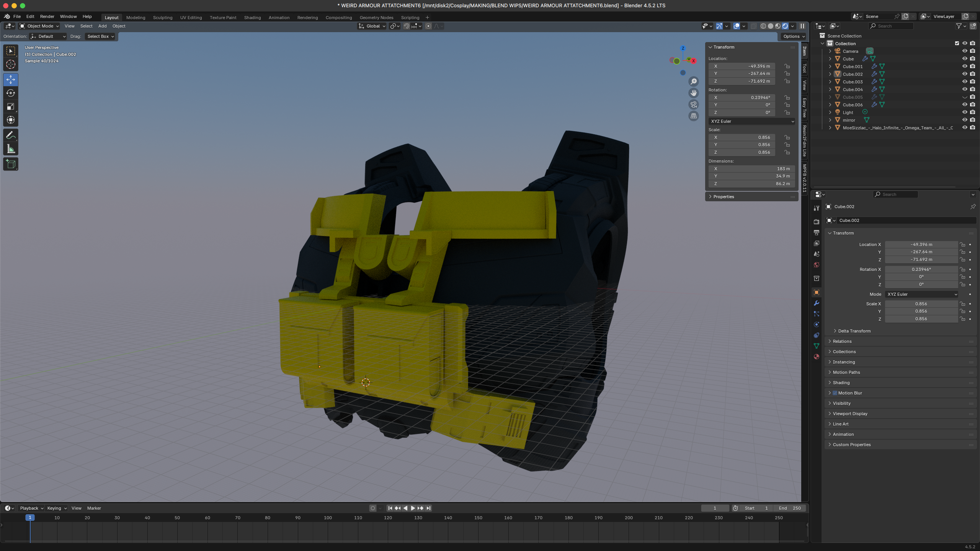Open Modifiers wrench tab in Properties
Viewport: 980px width, 551px height.
tap(817, 303)
